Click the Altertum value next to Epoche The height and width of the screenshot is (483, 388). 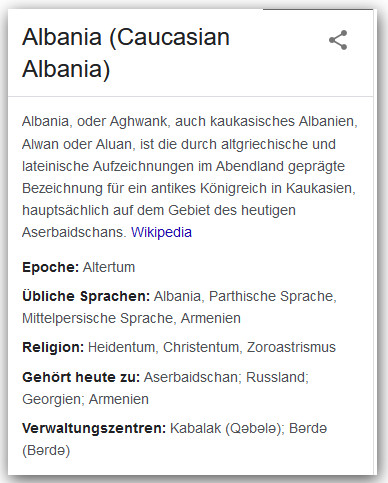coord(109,267)
